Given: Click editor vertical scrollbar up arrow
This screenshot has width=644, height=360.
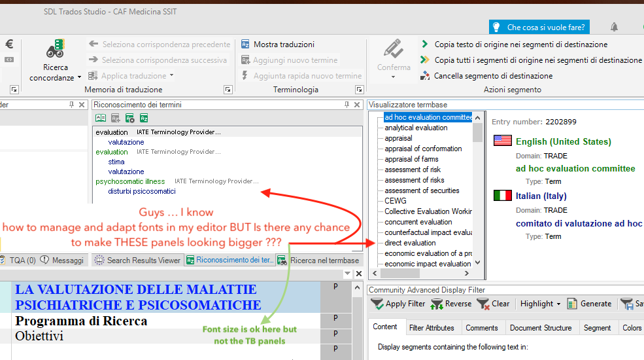Looking at the screenshot, I should pyautogui.click(x=357, y=287).
